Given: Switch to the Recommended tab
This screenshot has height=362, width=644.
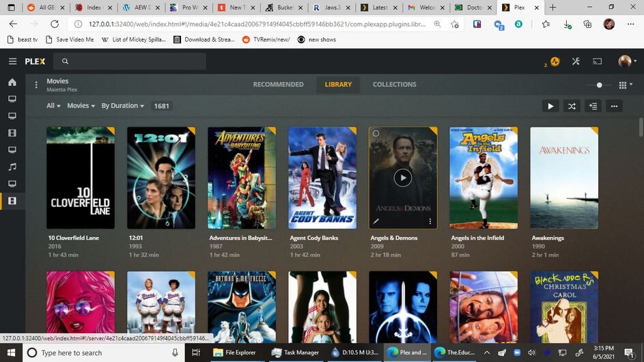Looking at the screenshot, I should [x=278, y=84].
